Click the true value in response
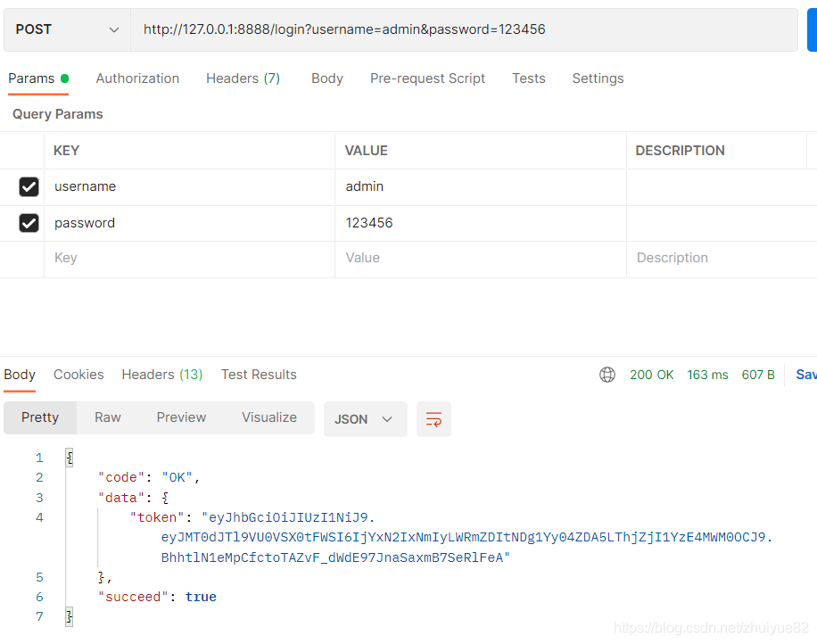 (x=201, y=597)
